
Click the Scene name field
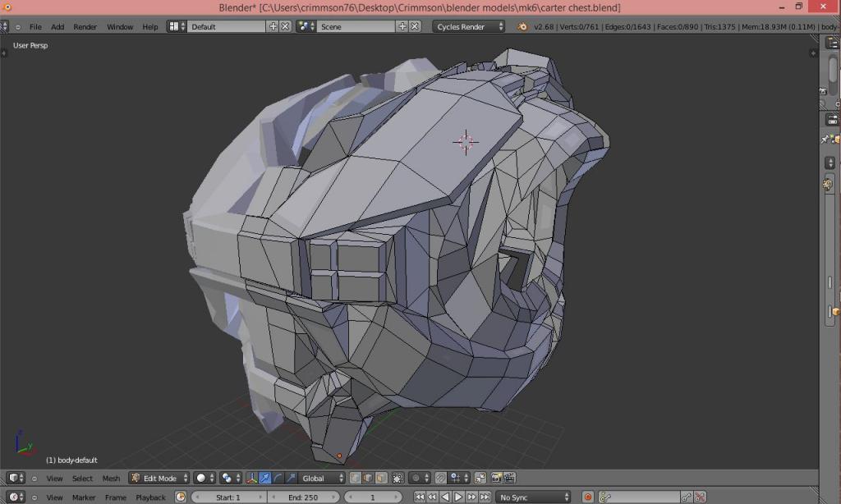[x=356, y=26]
